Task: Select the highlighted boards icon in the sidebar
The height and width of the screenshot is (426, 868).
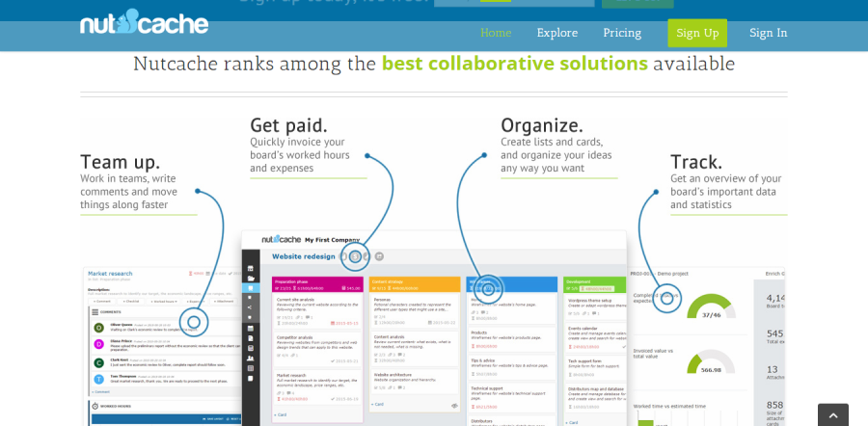Action: (x=250, y=288)
